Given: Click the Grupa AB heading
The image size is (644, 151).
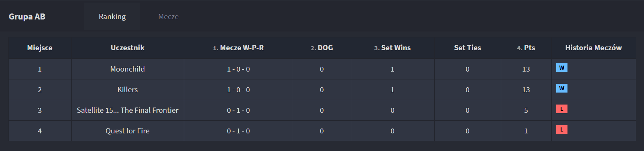Looking at the screenshot, I should pos(27,16).
